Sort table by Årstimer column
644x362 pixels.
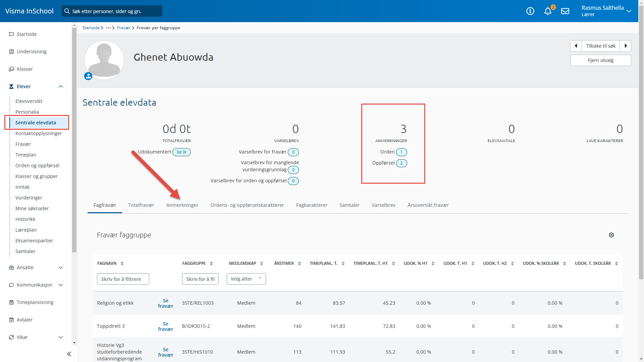pos(299,263)
